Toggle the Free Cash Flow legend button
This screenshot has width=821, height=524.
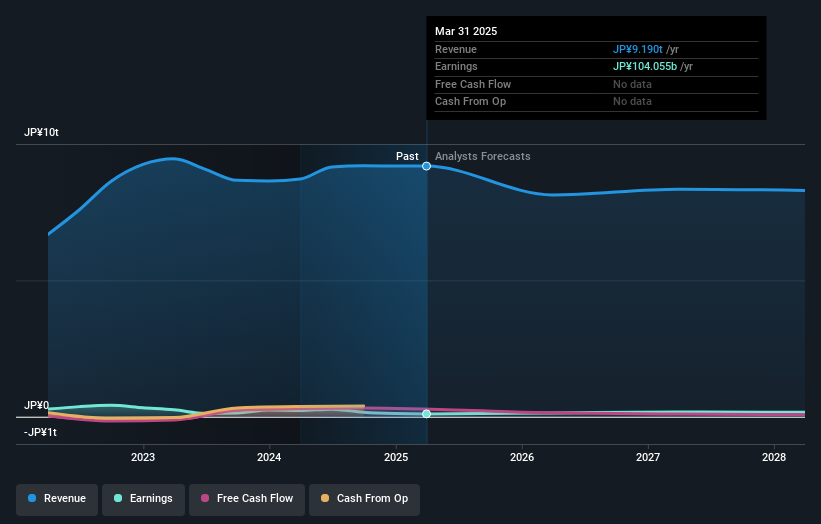click(247, 499)
